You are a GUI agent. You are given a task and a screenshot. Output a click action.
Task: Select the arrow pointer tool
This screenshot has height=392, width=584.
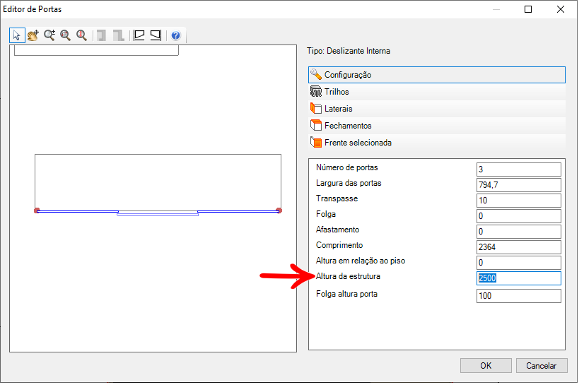(17, 35)
